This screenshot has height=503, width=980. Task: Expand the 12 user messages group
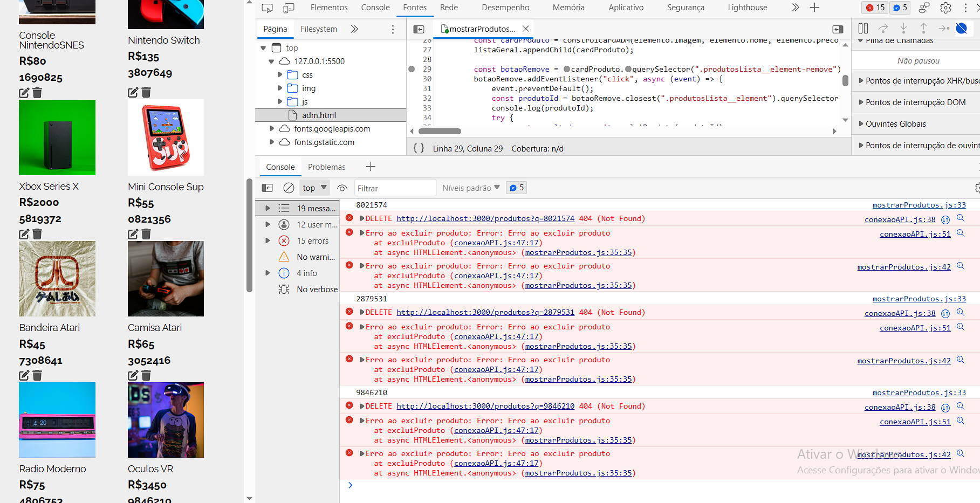[x=268, y=224]
